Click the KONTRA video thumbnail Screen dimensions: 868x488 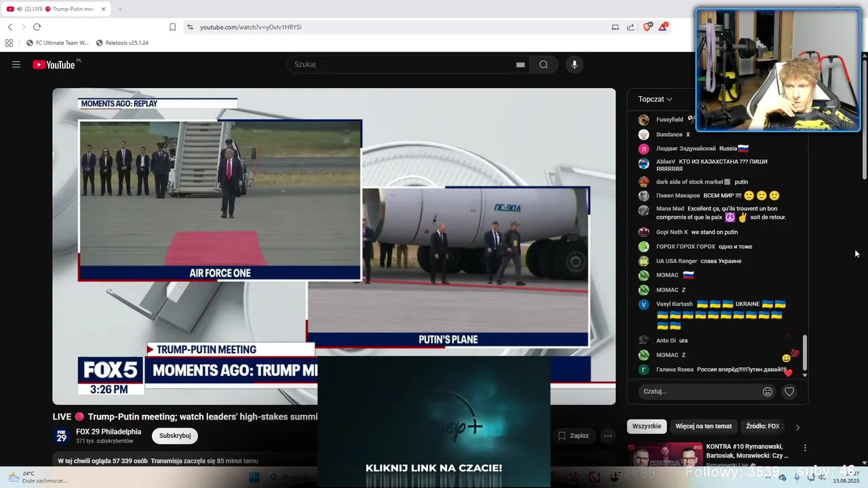[665, 454]
